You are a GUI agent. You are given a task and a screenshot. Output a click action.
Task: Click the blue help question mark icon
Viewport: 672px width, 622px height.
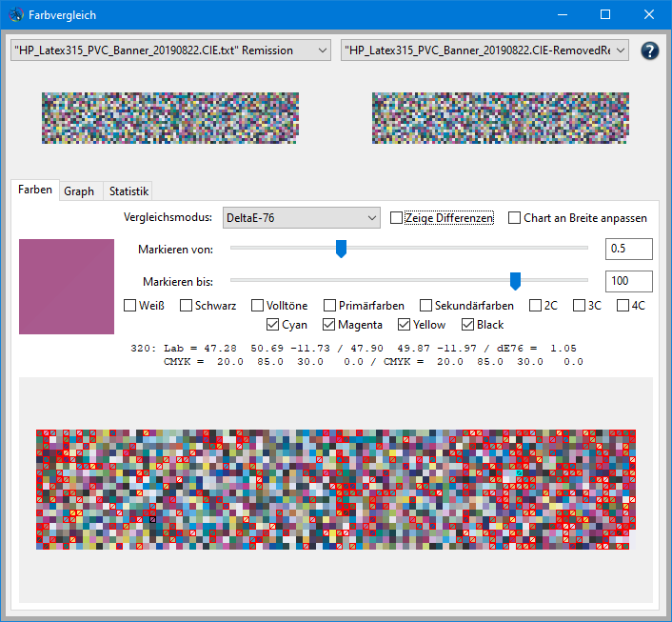click(x=650, y=50)
